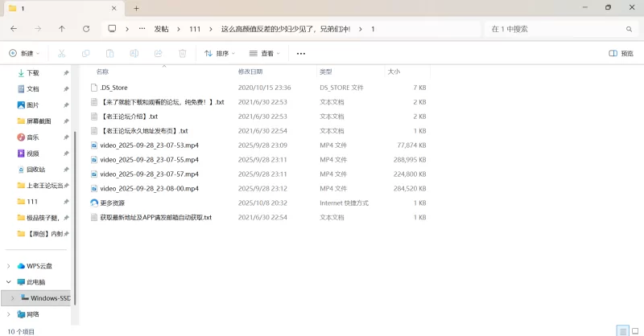The image size is (644, 336).
Task: Open 回收站 in the sidebar
Action: (x=35, y=170)
